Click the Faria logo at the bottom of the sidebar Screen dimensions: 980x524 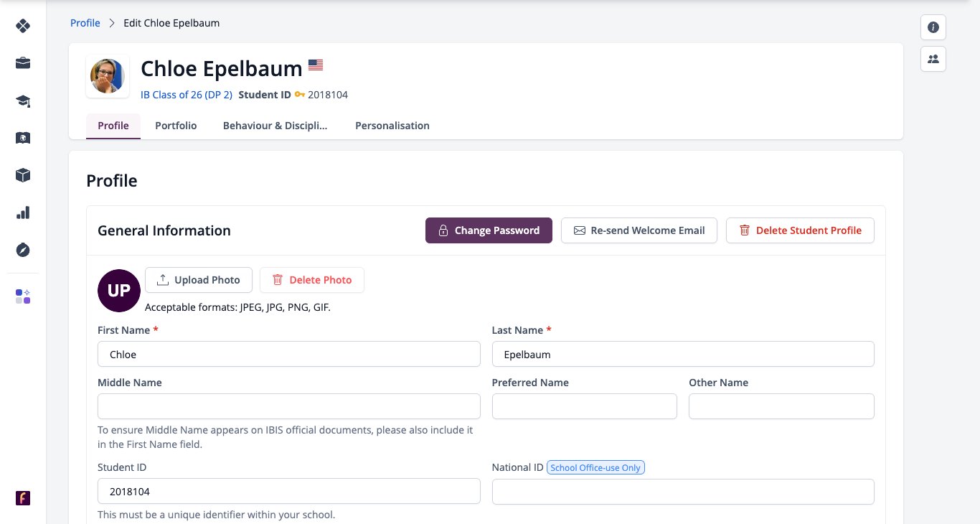[23, 498]
